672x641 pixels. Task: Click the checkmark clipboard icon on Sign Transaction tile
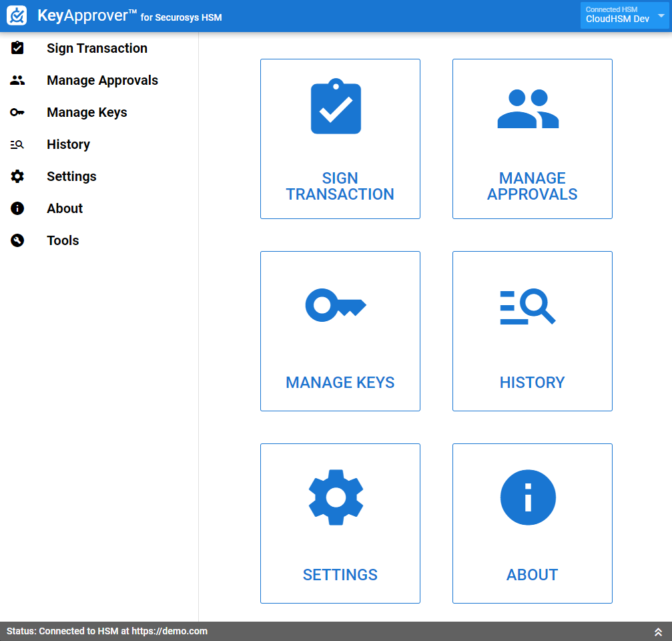(336, 107)
